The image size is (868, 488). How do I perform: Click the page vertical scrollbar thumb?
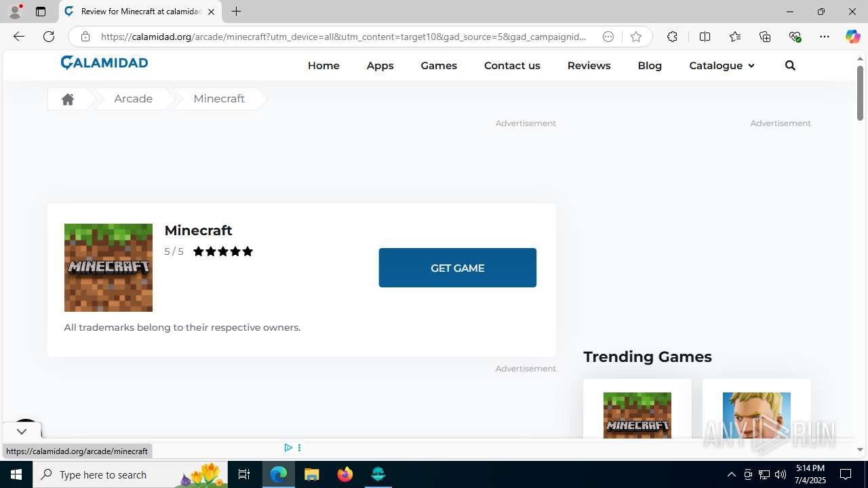pyautogui.click(x=860, y=93)
